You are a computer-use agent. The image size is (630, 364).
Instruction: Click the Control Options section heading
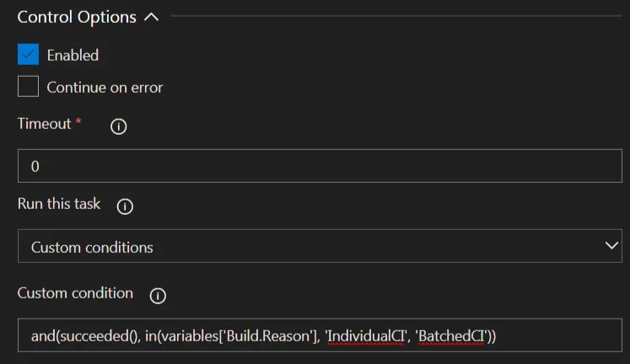[77, 17]
